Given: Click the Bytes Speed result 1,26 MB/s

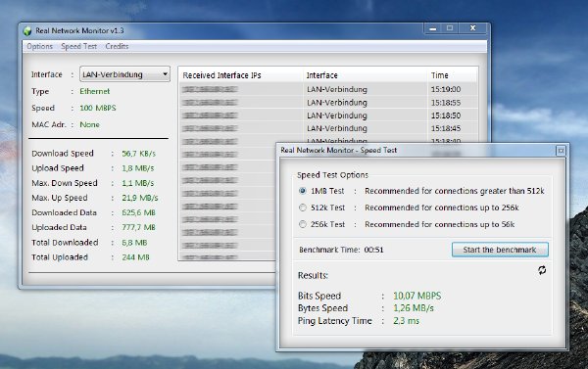Looking at the screenshot, I should tap(414, 308).
